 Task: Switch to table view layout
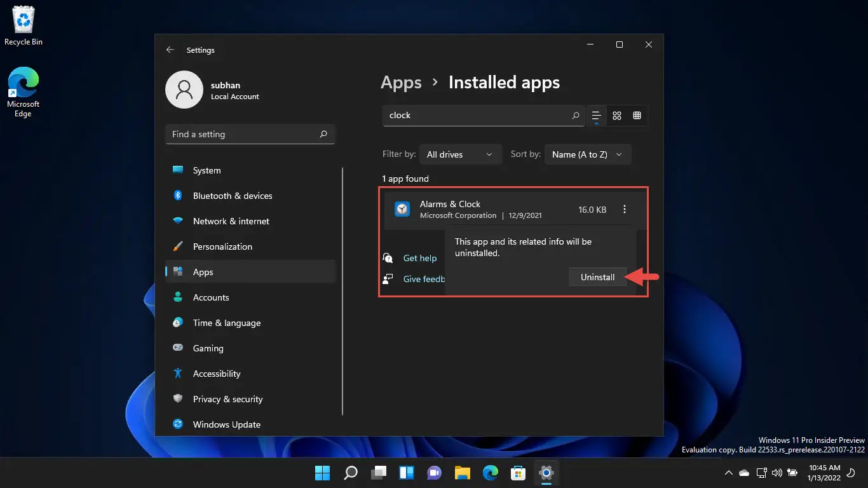[x=637, y=116]
